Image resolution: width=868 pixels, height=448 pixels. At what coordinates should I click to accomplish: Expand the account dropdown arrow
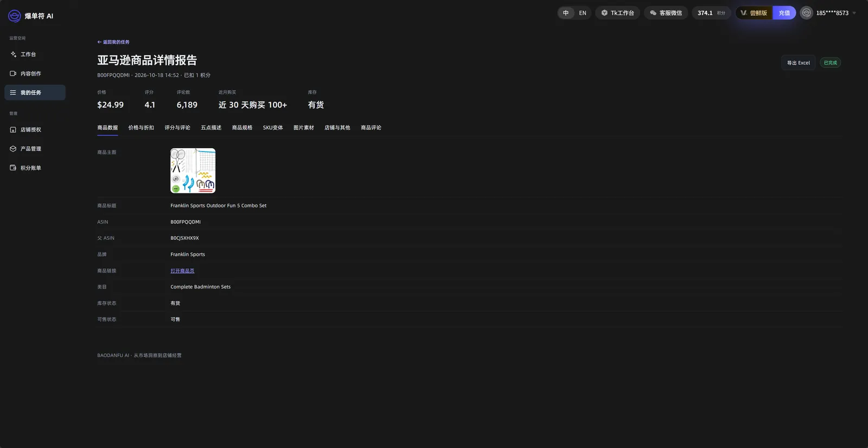(x=854, y=13)
